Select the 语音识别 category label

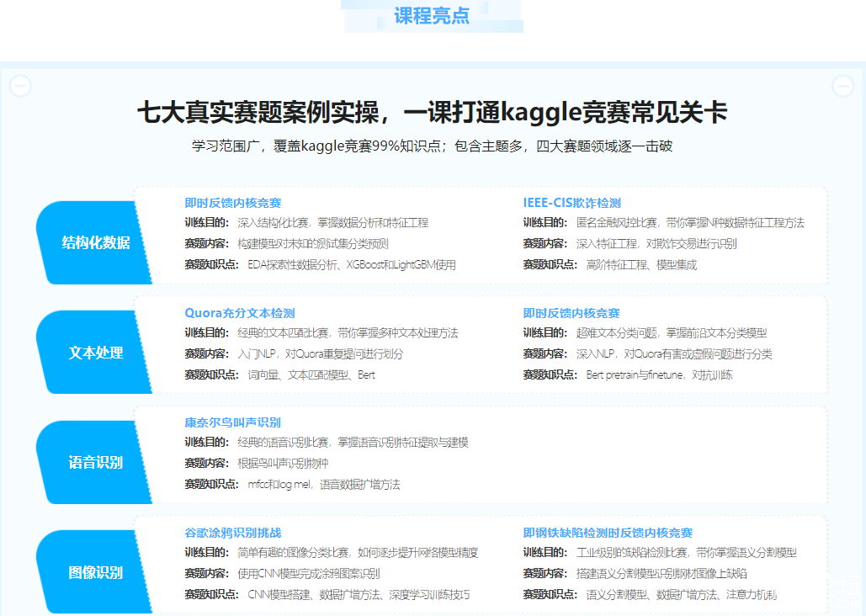(96, 462)
